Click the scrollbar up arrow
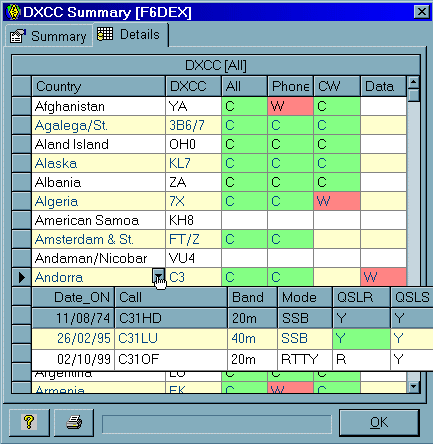This screenshot has width=433, height=444. tap(414, 82)
